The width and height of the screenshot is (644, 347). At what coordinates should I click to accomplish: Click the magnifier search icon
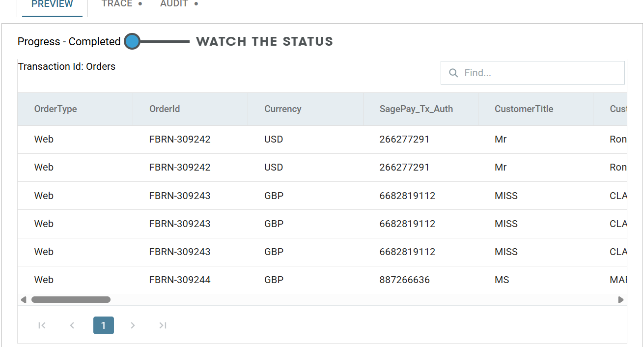453,73
